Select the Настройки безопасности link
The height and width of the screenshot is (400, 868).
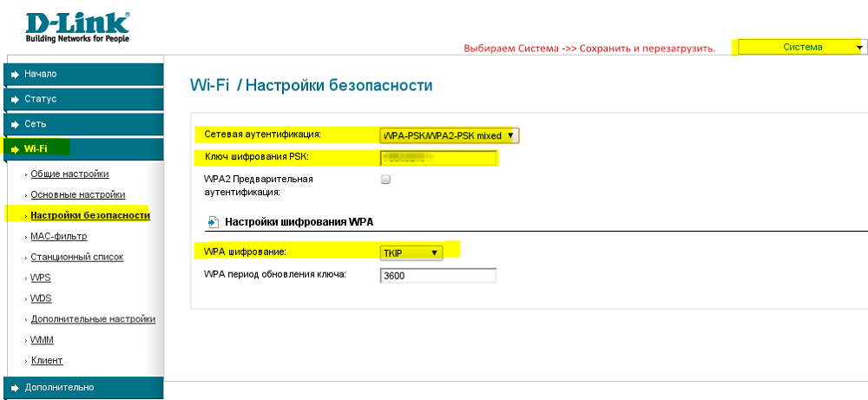point(90,215)
